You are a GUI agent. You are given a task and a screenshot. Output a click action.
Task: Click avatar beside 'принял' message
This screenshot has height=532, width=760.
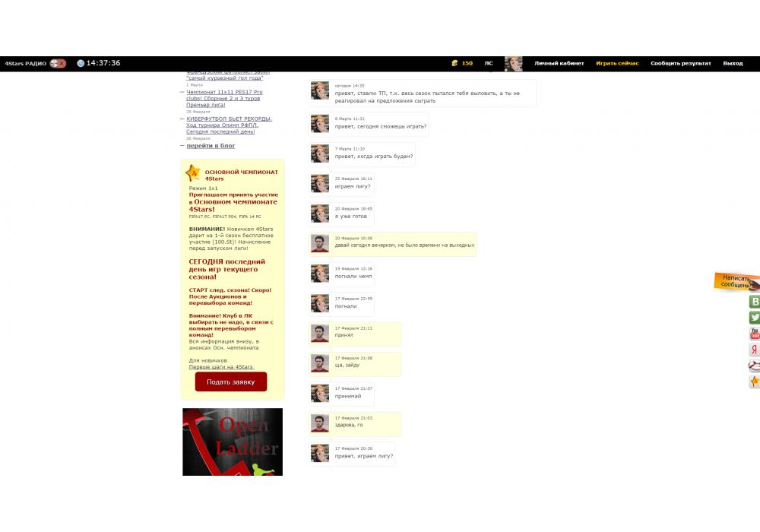(320, 334)
